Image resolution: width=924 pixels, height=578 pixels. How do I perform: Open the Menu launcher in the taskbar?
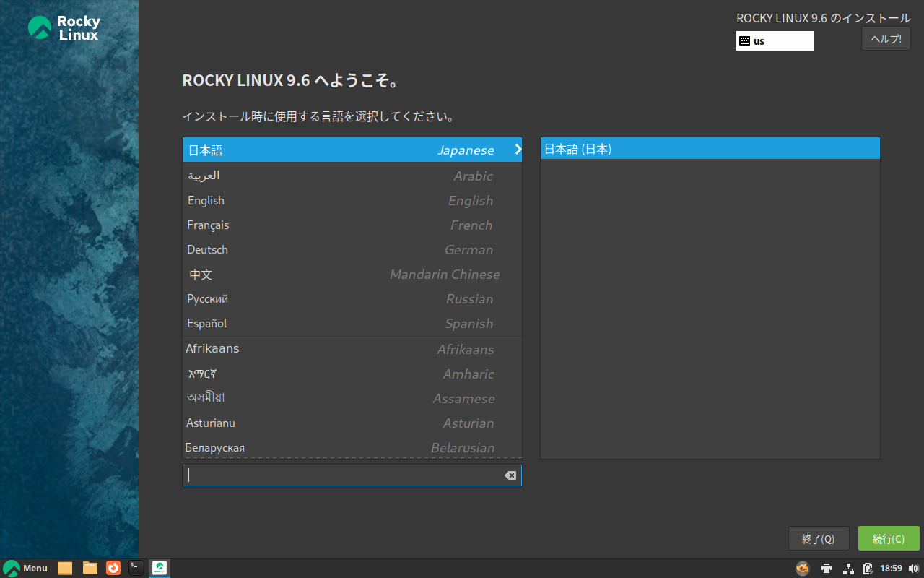[26, 568]
